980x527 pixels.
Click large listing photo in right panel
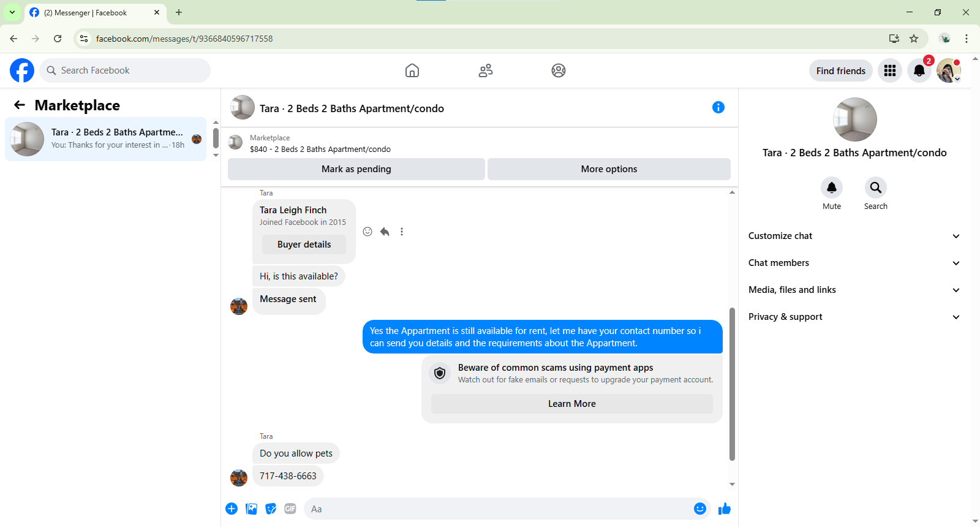point(854,119)
